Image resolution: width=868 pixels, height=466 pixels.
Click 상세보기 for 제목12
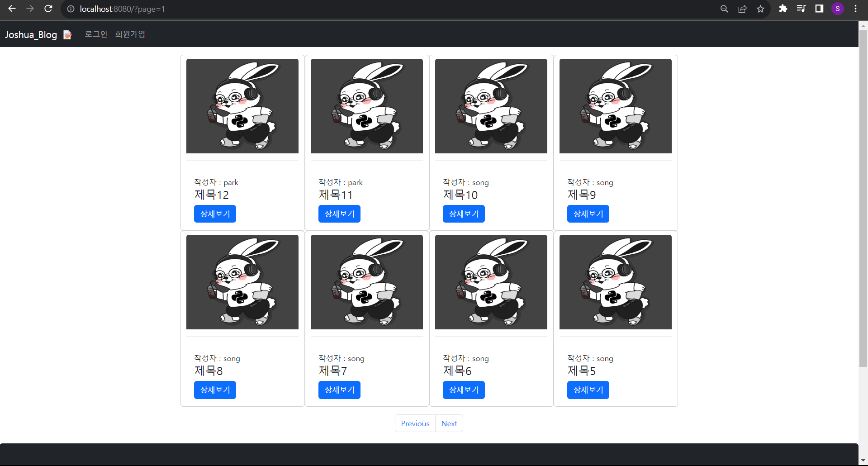coord(215,214)
